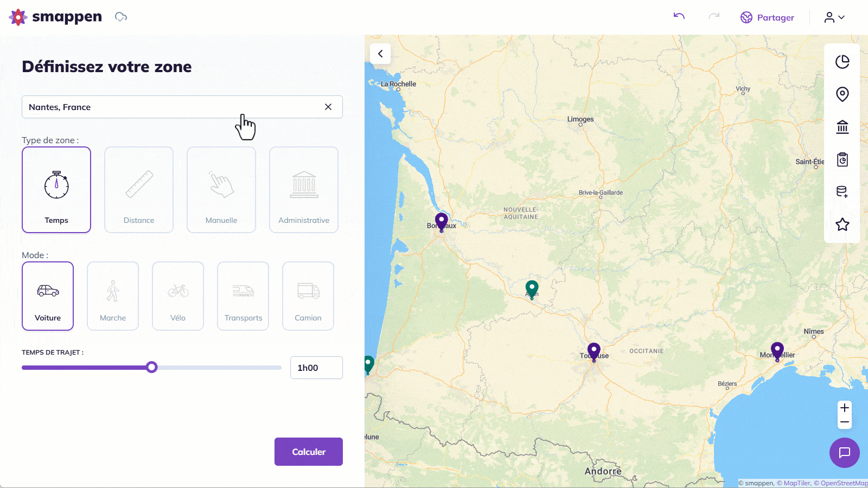The image size is (868, 488).
Task: Click the Calculer button
Action: [309, 452]
